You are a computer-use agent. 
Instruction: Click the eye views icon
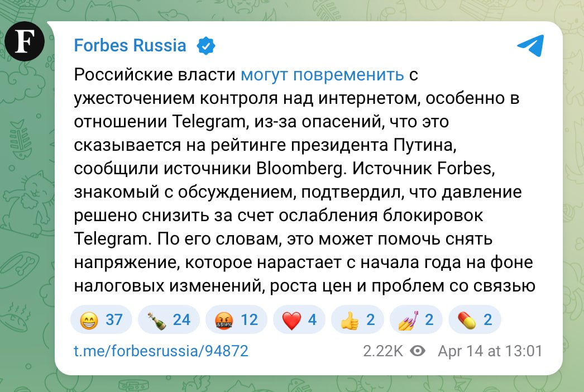pyautogui.click(x=418, y=351)
